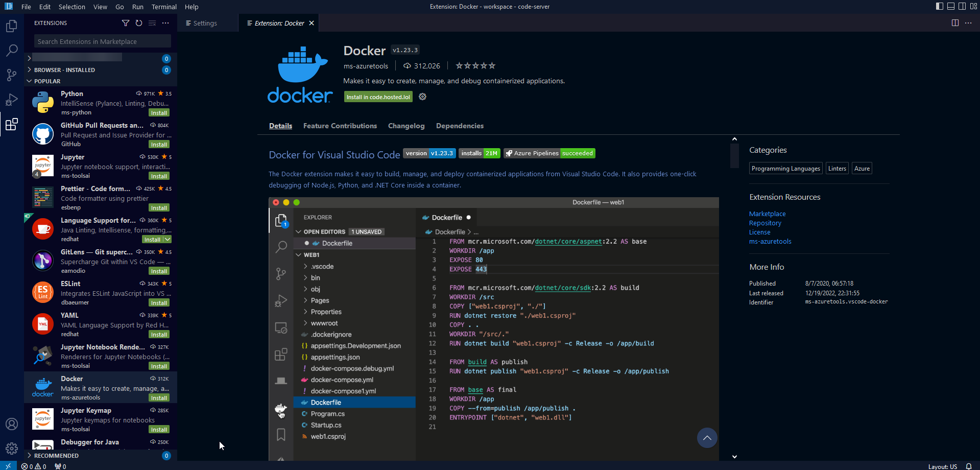Viewport: 980px width, 470px height.
Task: Open the Search view
Action: coord(11,50)
